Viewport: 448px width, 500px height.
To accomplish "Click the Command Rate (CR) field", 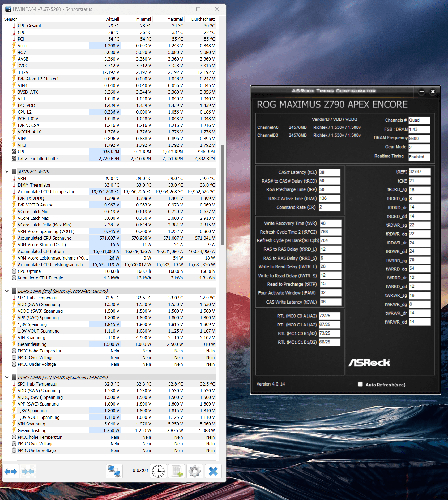I will (329, 207).
